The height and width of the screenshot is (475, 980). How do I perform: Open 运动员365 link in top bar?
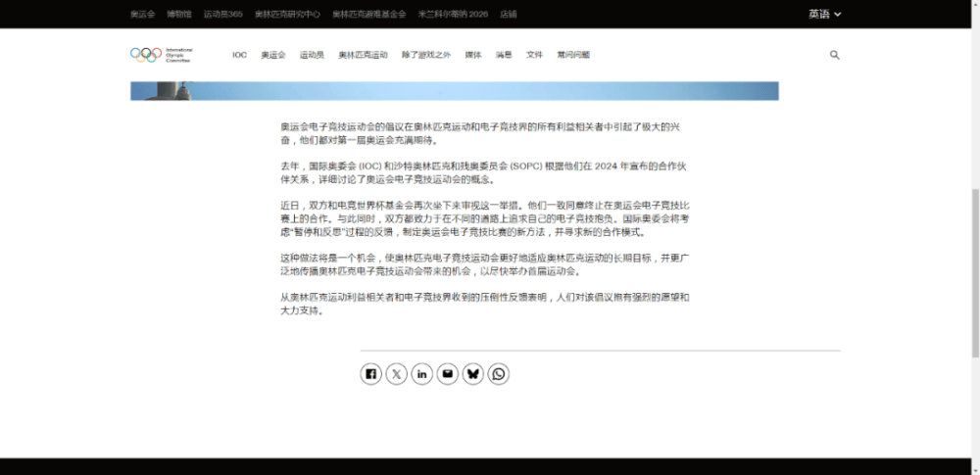point(222,14)
